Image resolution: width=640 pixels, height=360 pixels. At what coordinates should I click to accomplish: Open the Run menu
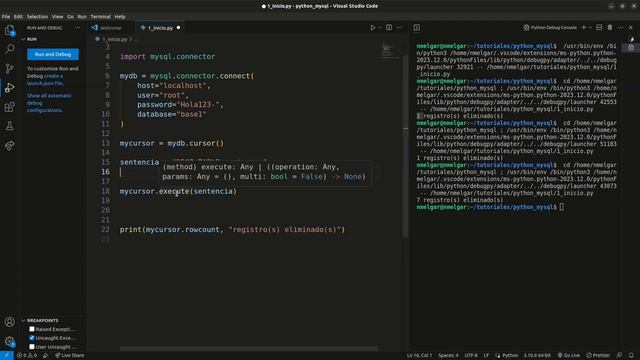coord(82,17)
